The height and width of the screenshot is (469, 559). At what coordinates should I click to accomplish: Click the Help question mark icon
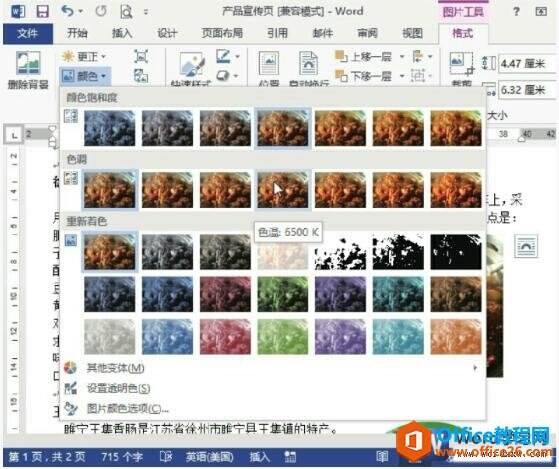516,12
